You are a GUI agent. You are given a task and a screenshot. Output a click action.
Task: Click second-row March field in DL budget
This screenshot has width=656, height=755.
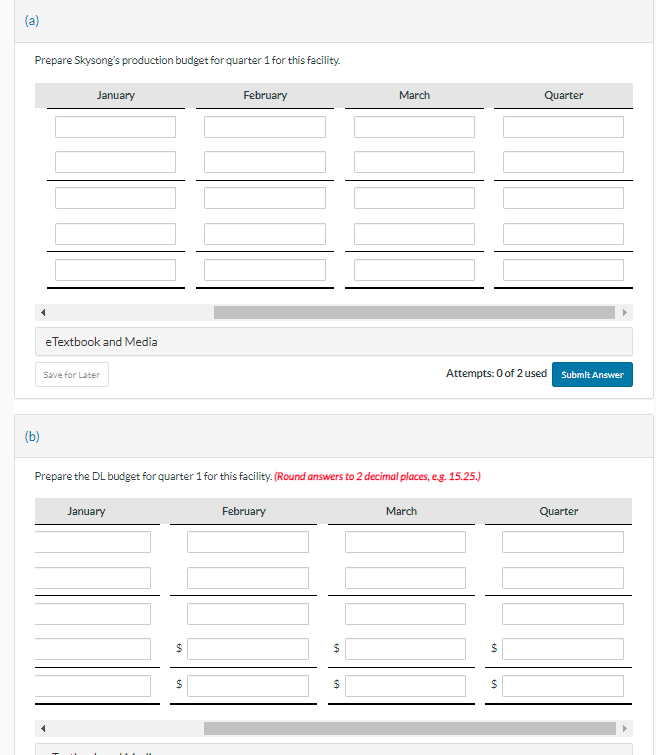coord(405,578)
